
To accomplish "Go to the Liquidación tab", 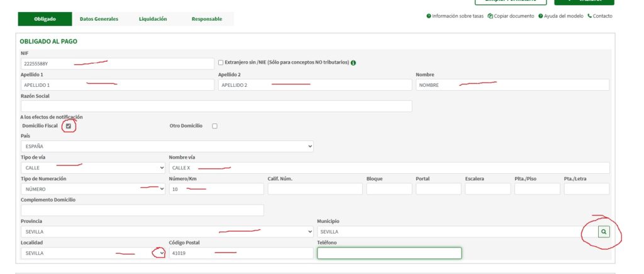I will (x=153, y=19).
